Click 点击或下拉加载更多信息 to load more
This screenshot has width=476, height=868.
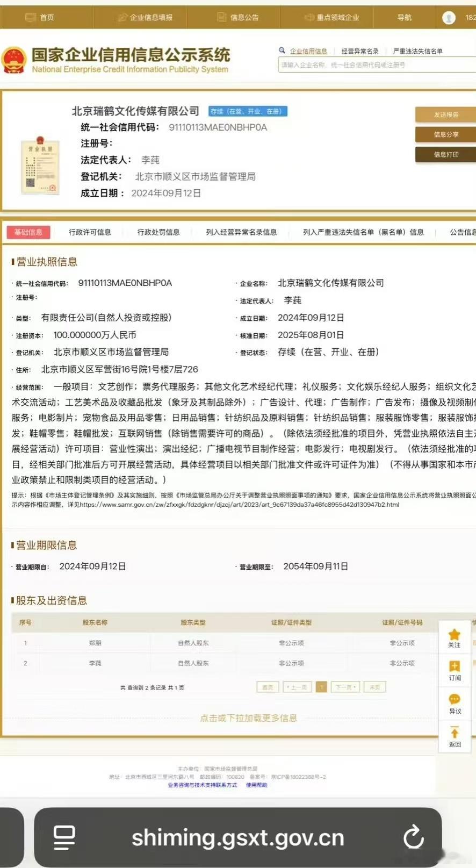click(248, 718)
